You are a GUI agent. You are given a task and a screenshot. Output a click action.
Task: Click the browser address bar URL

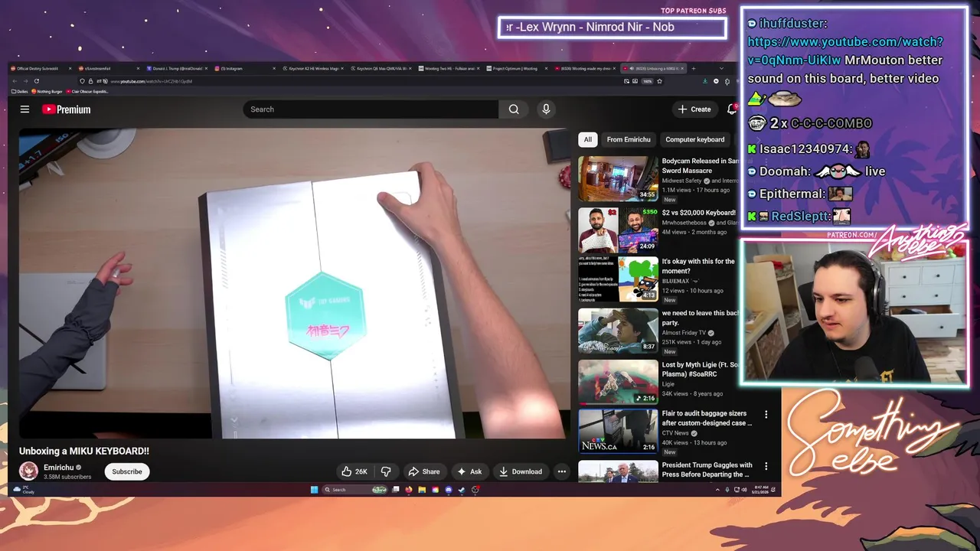click(150, 81)
